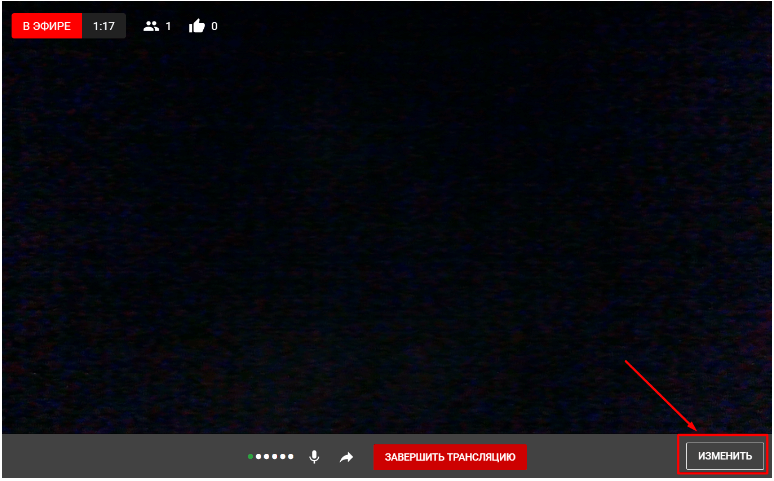774x481 pixels.
Task: Click the last white audio level dot
Action: [291, 457]
